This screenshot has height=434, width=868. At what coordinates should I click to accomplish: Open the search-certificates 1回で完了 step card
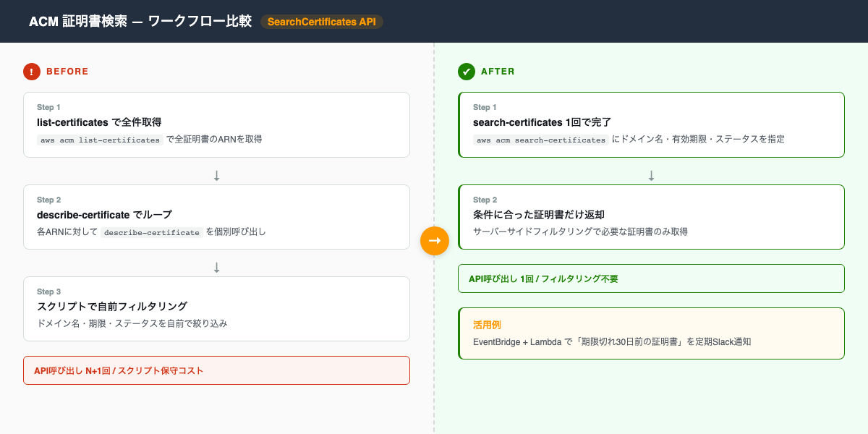click(651, 124)
